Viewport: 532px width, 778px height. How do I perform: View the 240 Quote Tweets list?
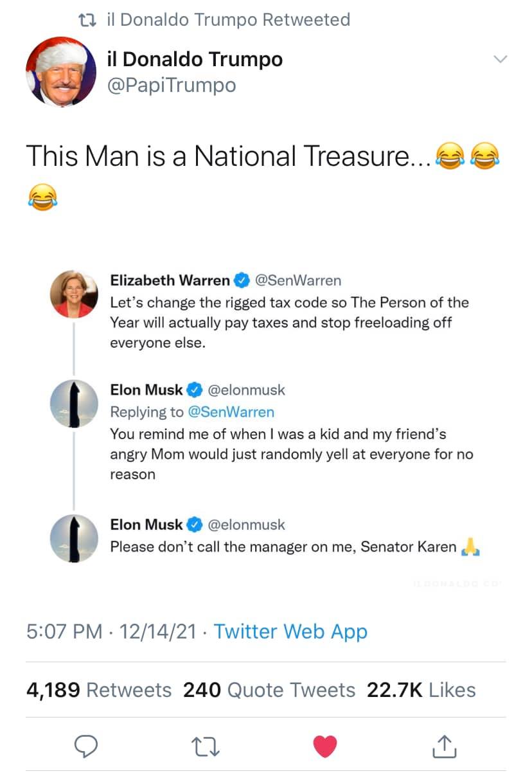(269, 690)
